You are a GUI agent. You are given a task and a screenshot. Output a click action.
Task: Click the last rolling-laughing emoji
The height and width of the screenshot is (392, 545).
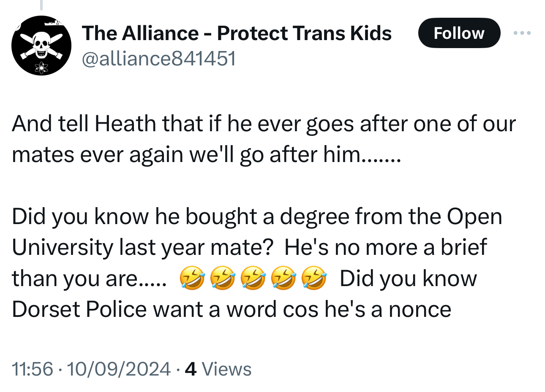point(314,278)
